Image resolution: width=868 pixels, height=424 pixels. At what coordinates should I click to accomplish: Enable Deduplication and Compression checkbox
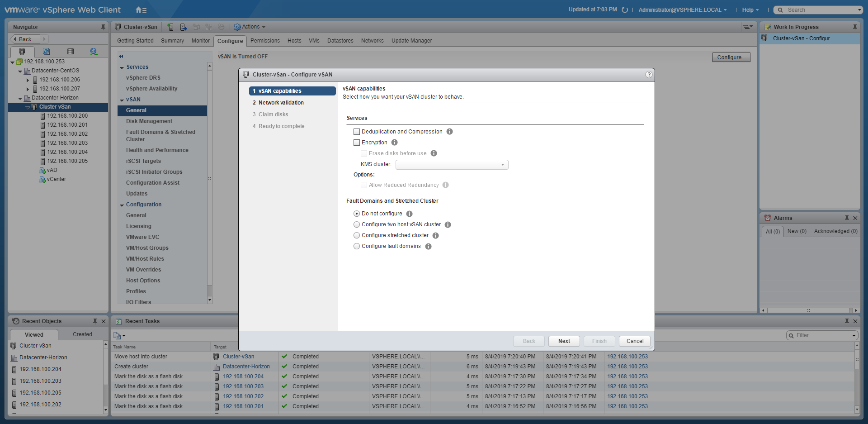pyautogui.click(x=357, y=132)
